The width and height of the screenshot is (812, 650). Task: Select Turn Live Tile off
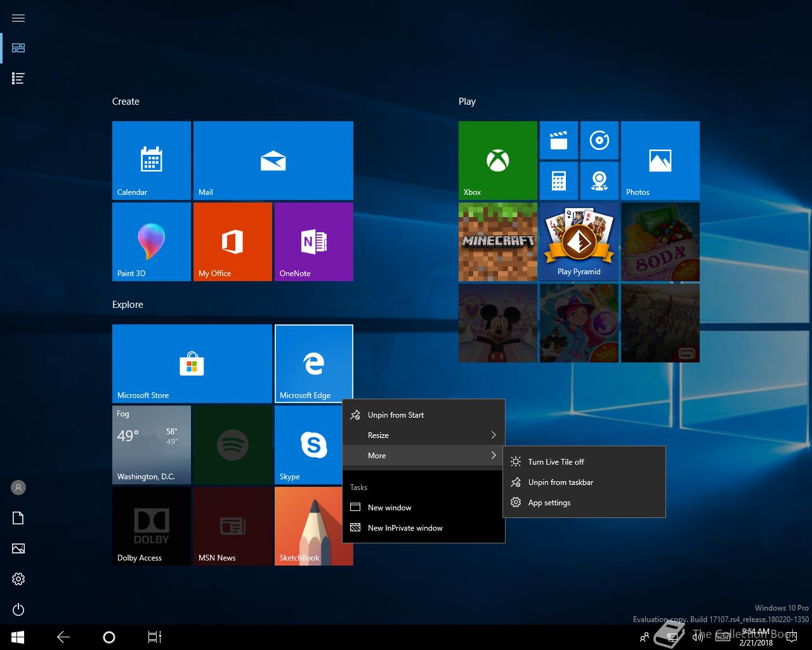click(x=584, y=462)
